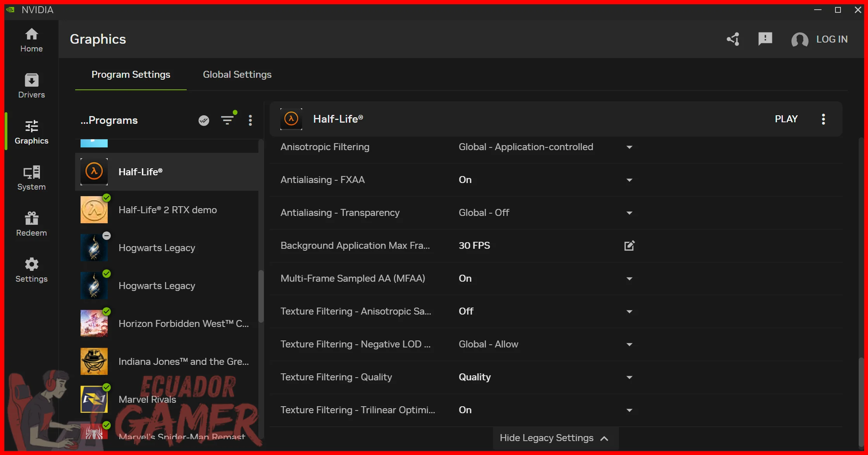Click the ...Programs list heading

(x=109, y=120)
